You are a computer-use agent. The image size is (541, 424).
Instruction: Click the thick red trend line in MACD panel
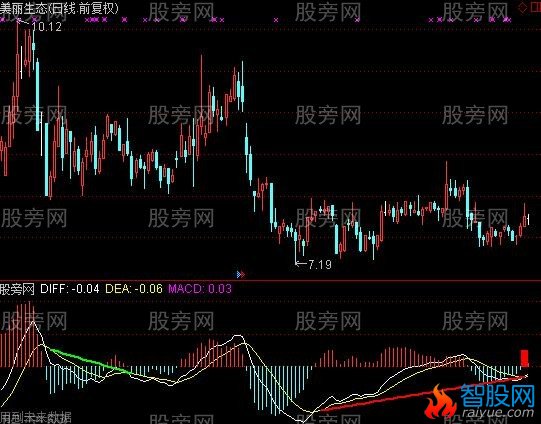[423, 393]
